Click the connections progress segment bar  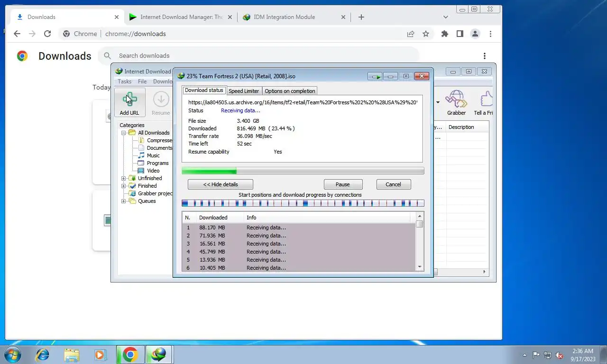[303, 203]
